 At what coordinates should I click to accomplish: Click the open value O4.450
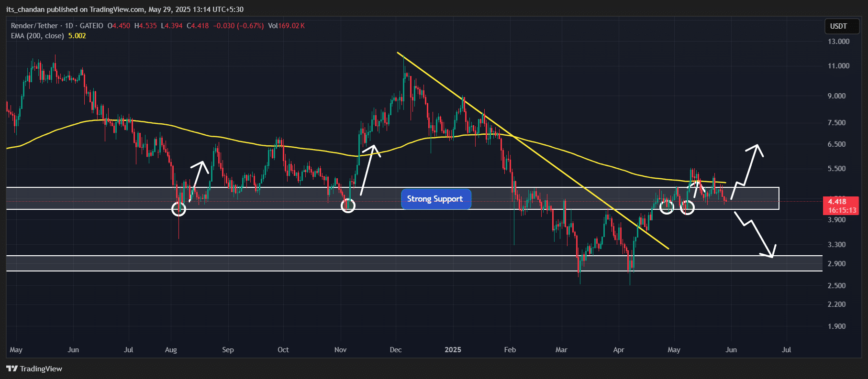coord(119,26)
